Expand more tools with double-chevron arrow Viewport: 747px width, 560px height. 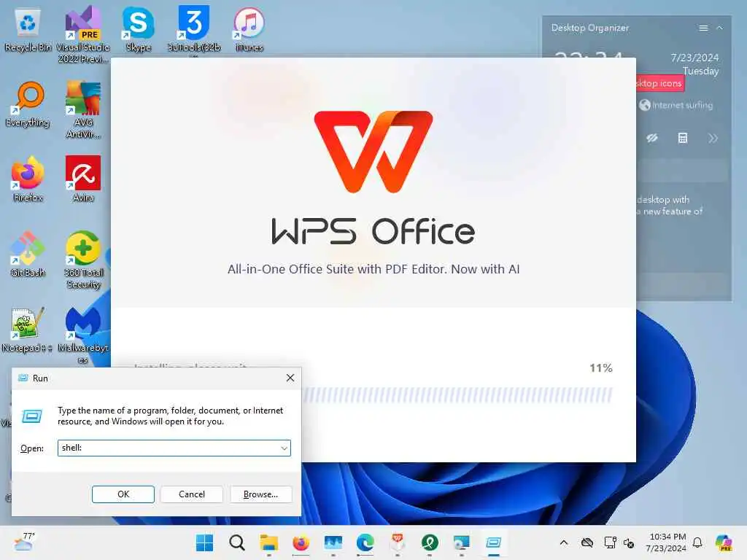pos(713,138)
